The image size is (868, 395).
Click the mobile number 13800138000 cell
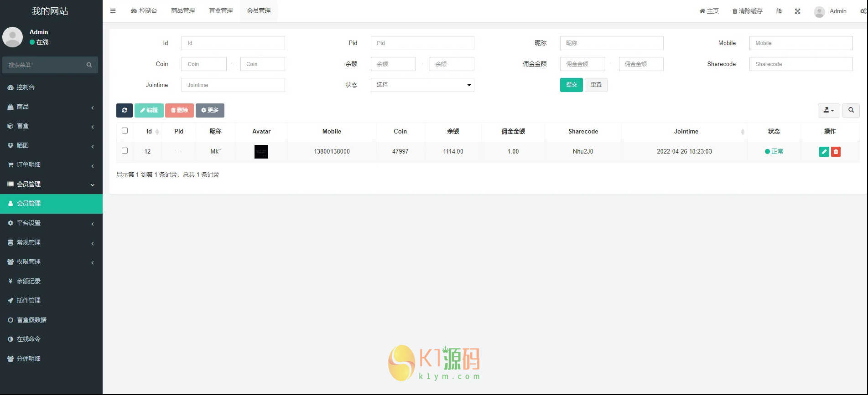pyautogui.click(x=332, y=152)
